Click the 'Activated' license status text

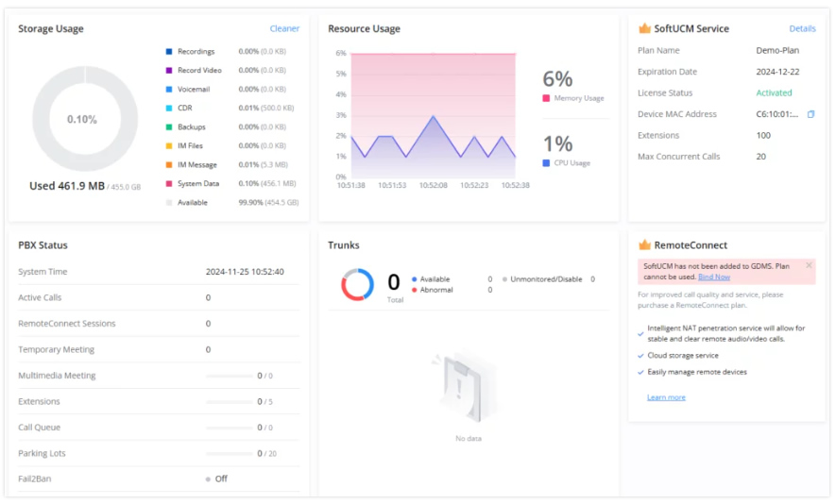pyautogui.click(x=774, y=92)
